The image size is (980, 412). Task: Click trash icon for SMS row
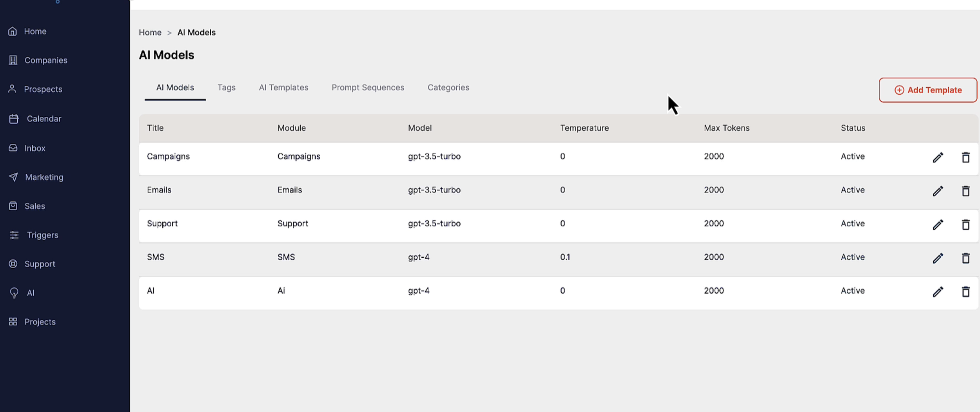point(965,258)
